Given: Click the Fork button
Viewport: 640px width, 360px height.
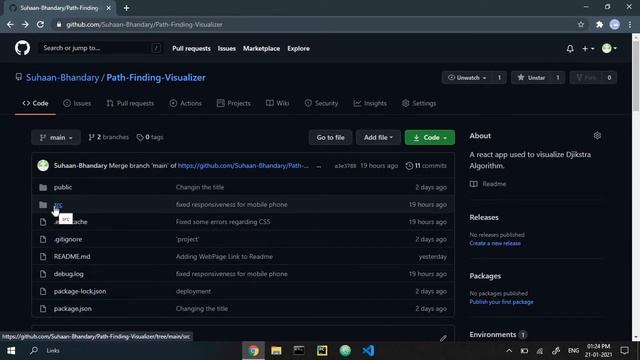Looking at the screenshot, I should [586, 78].
